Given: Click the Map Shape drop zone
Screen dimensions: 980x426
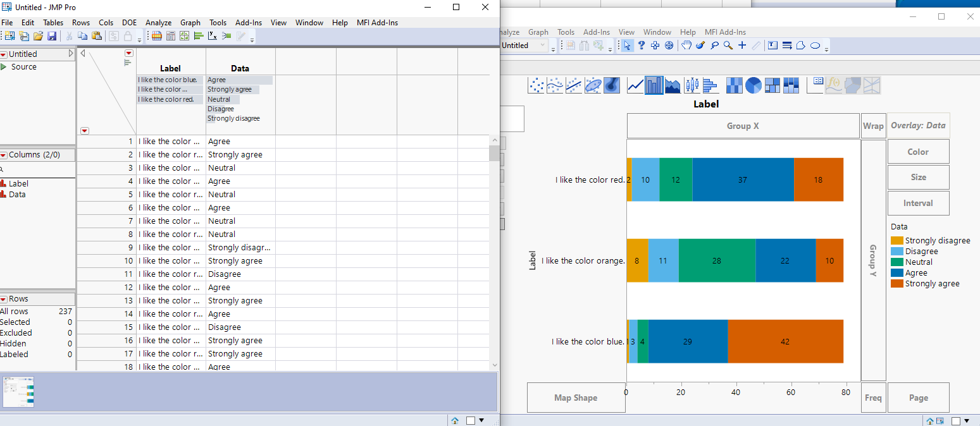Looking at the screenshot, I should point(576,398).
